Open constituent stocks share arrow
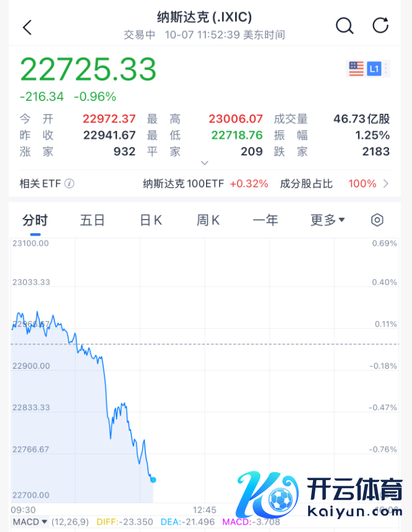 (x=387, y=184)
